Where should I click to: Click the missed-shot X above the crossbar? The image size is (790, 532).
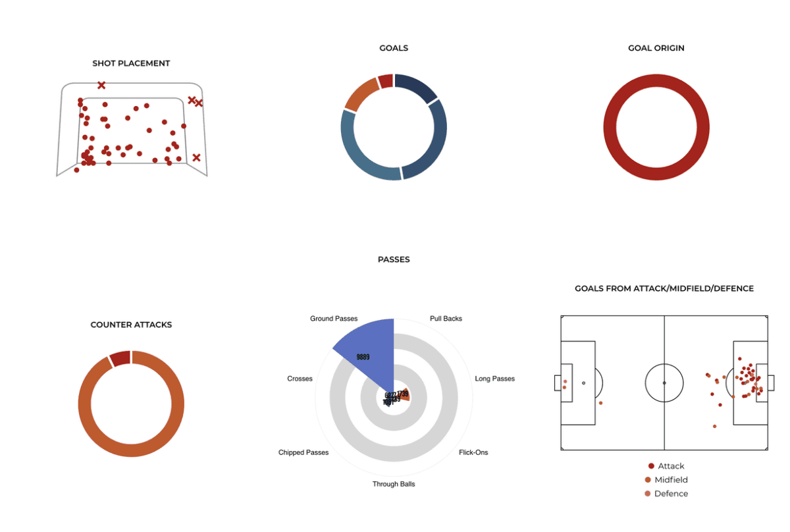click(x=101, y=85)
